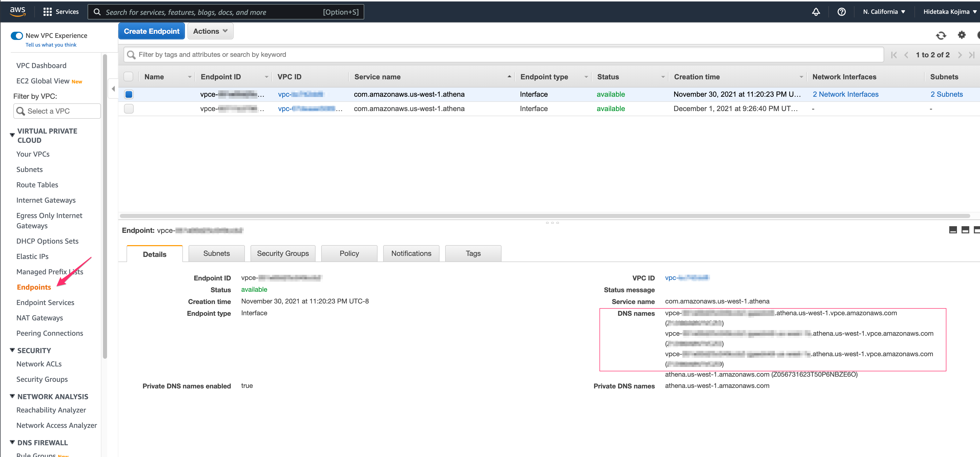This screenshot has height=457, width=980.
Task: Open the Tags tab
Action: [x=473, y=253]
